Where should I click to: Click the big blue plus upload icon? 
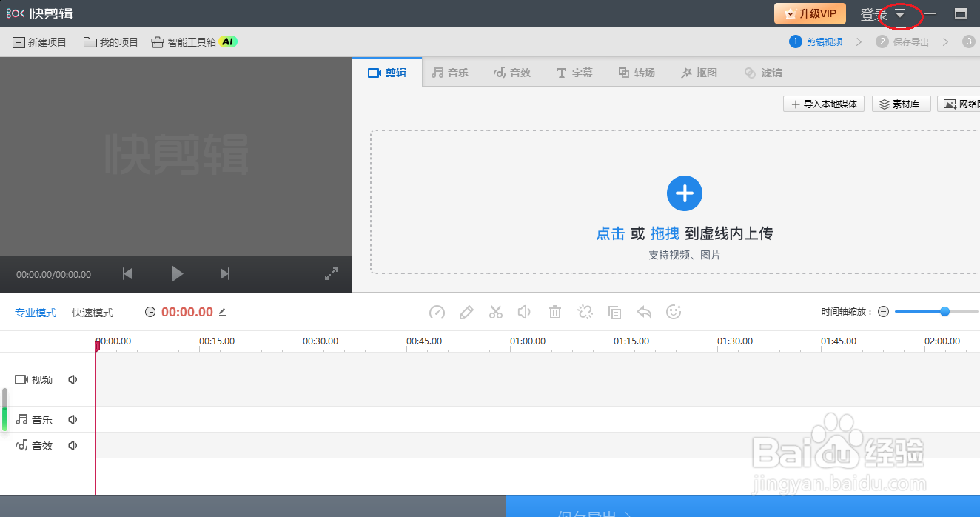(685, 194)
